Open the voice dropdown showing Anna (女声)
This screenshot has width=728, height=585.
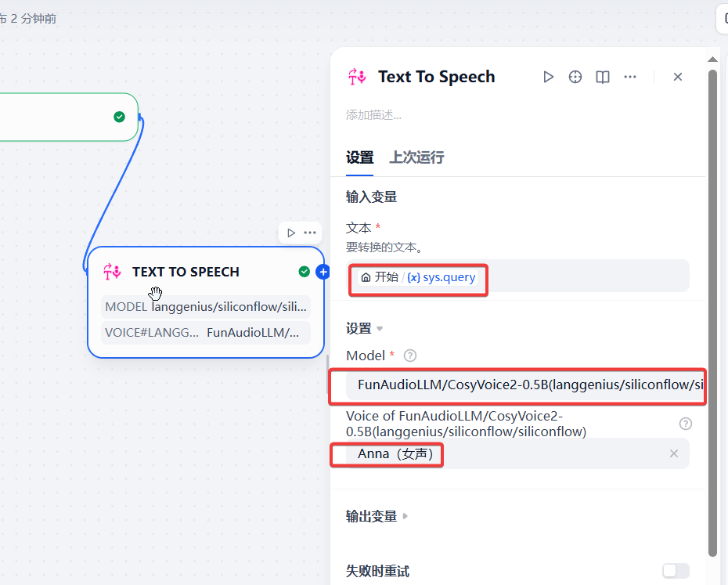point(509,453)
